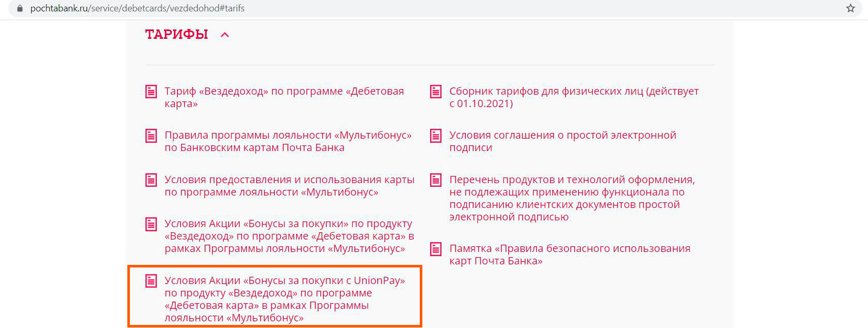Click document icon next to Перечень продуктов
Image resolution: width=868 pixels, height=328 pixels.
click(x=436, y=180)
